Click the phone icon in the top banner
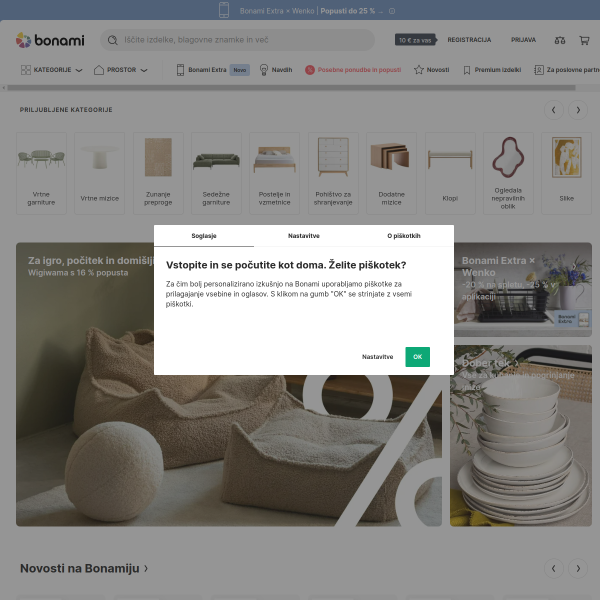600x600 pixels. click(224, 10)
